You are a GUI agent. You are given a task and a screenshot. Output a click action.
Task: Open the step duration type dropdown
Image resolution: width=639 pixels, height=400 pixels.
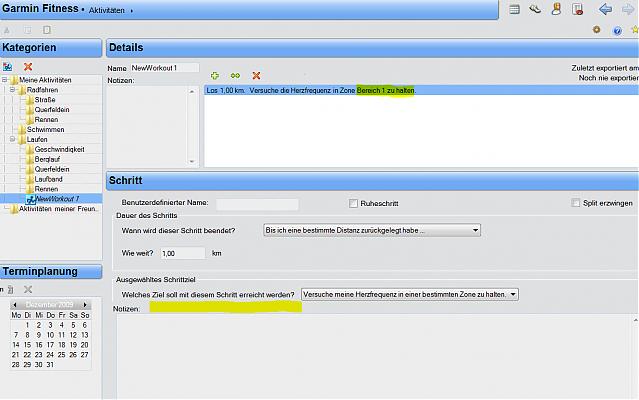[x=371, y=230]
